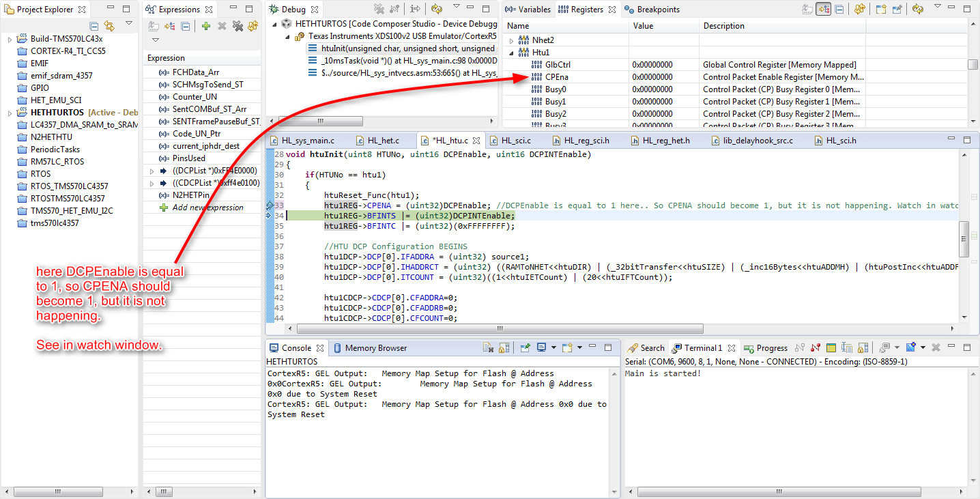This screenshot has width=980, height=499.
Task: Expand the Nhet2 register group
Action: [x=511, y=40]
